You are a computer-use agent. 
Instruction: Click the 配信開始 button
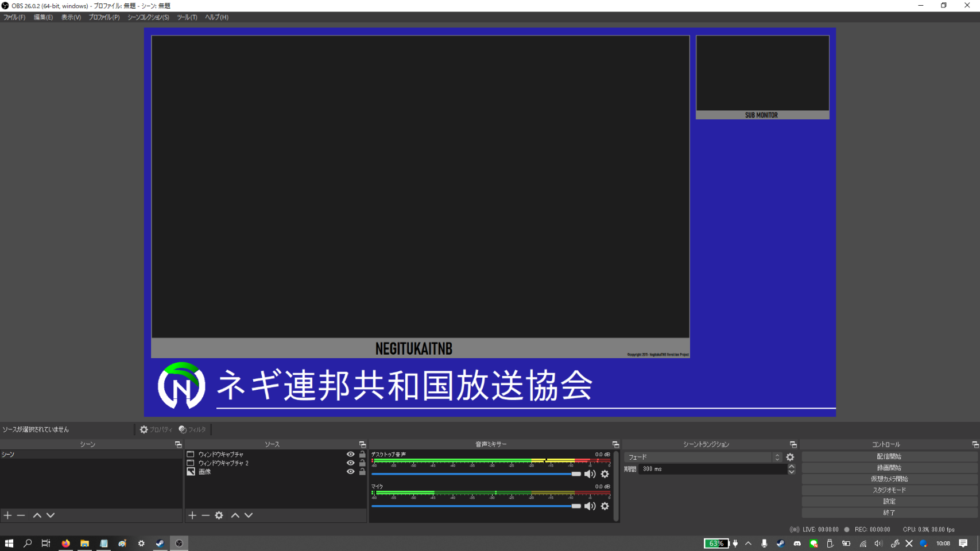(889, 457)
